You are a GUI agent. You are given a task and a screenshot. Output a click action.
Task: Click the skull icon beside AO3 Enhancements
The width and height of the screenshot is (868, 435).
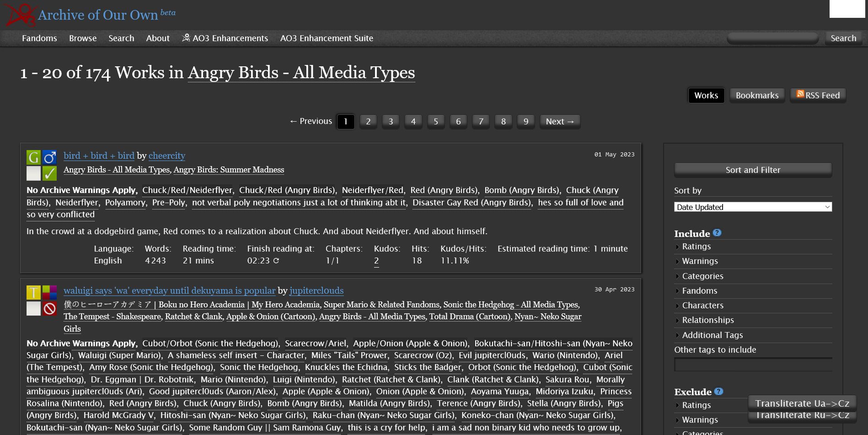[186, 38]
